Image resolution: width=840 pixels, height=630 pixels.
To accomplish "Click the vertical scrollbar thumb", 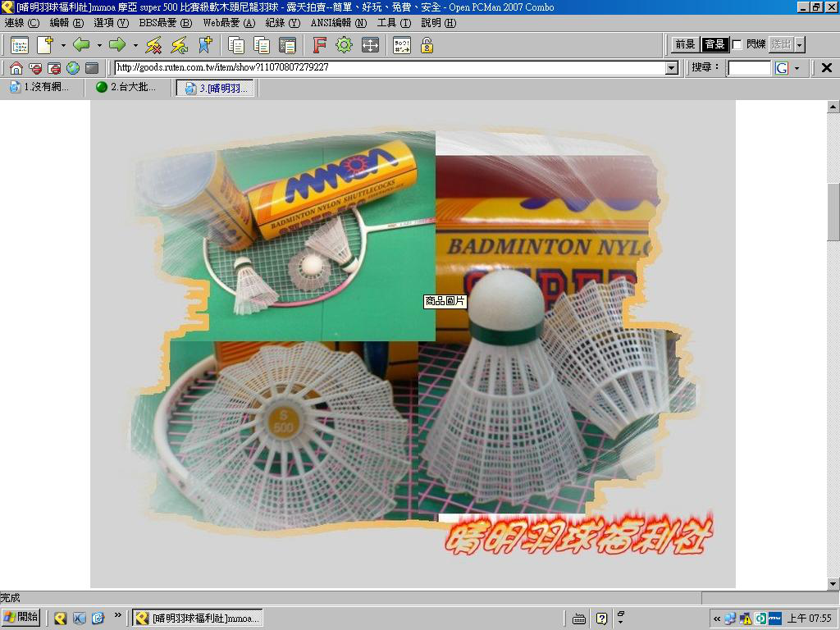I will pyautogui.click(x=833, y=212).
